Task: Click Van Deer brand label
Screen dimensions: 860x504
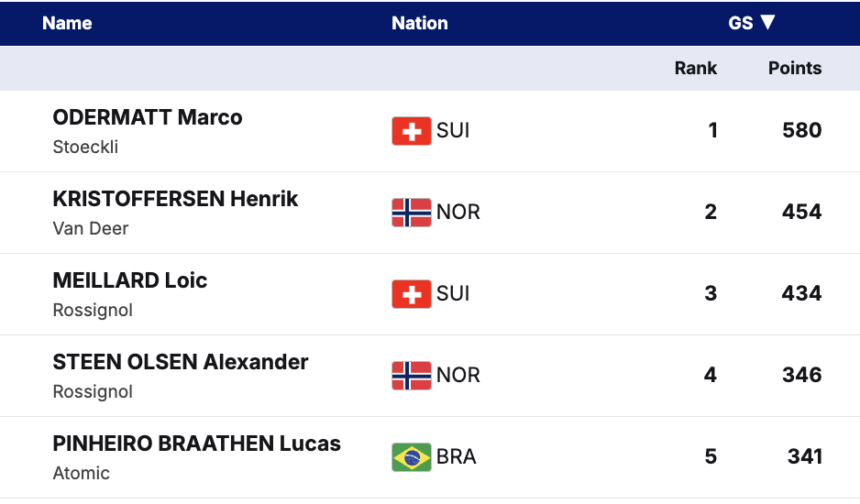Action: pos(90,228)
